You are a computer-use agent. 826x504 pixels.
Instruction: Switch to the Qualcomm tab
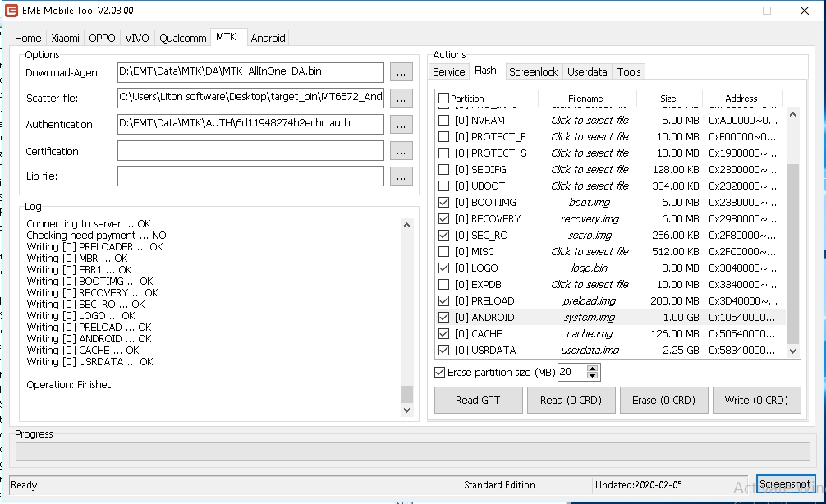[x=183, y=38]
